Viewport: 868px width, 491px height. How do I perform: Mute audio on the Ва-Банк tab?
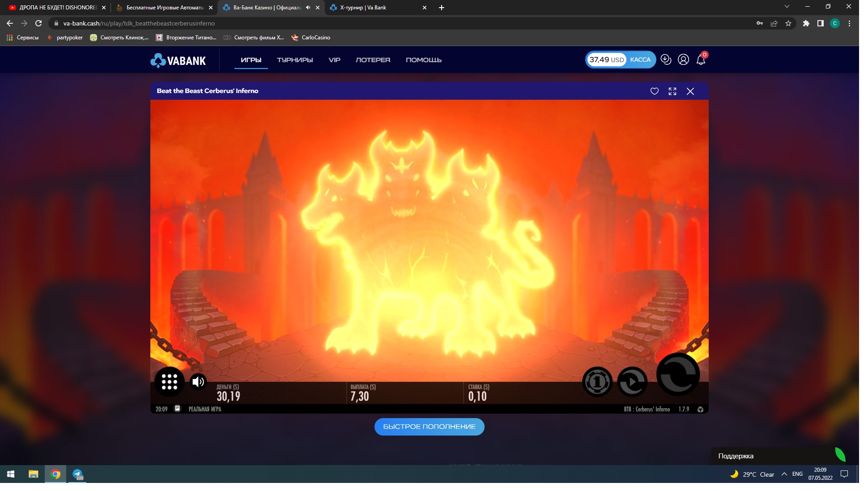point(308,8)
